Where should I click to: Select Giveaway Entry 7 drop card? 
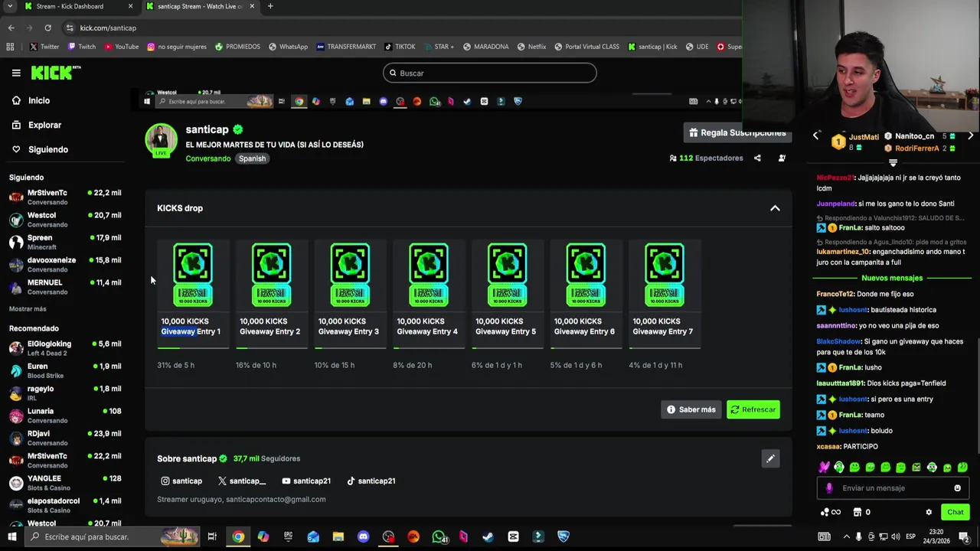[665, 295]
